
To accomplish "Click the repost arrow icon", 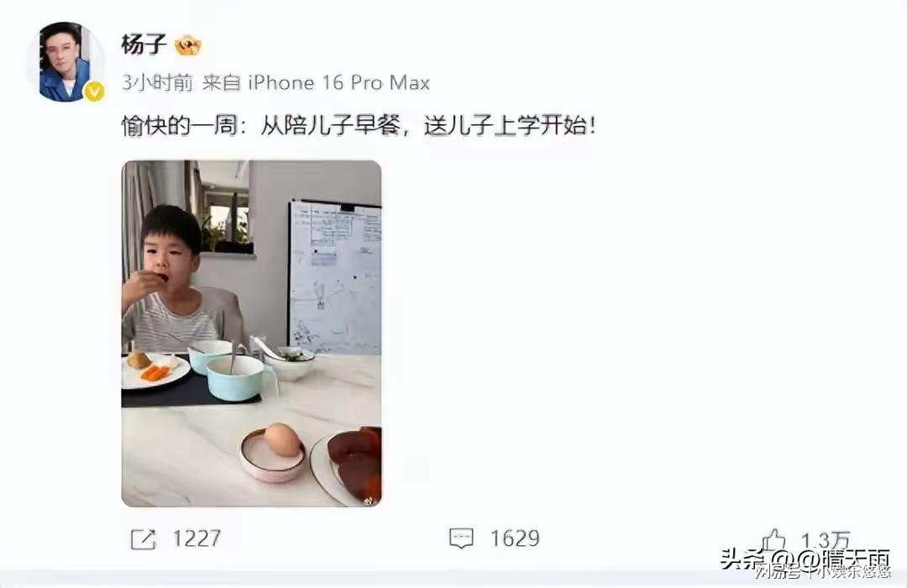I will tap(143, 538).
